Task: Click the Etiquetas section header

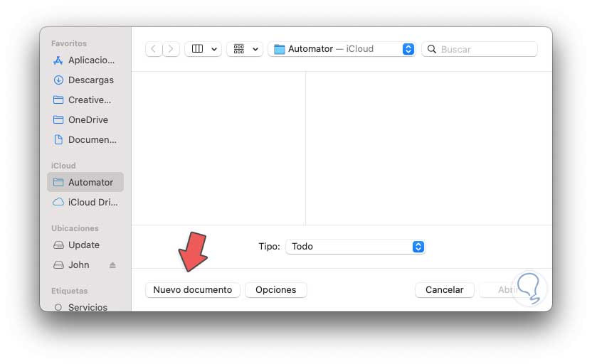Action: point(70,291)
